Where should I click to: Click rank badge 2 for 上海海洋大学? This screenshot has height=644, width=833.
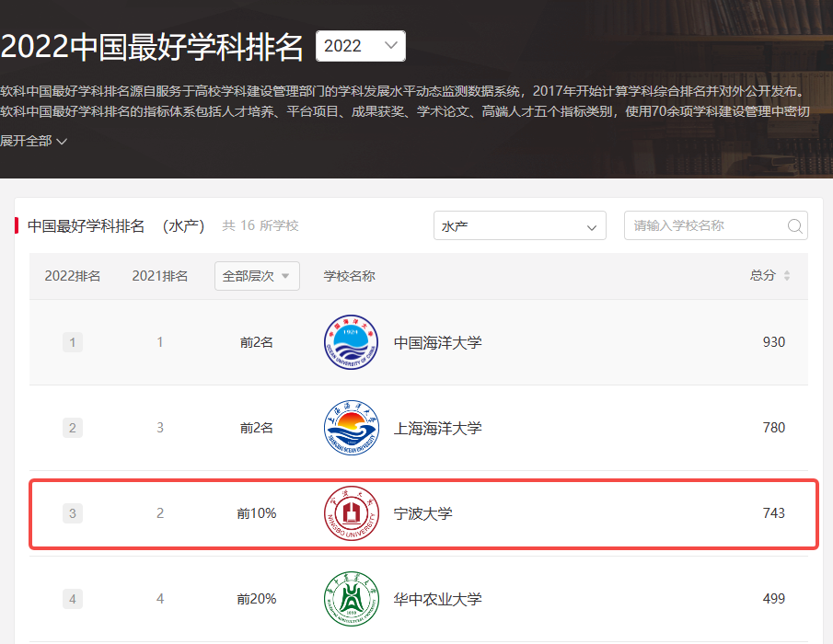(73, 428)
